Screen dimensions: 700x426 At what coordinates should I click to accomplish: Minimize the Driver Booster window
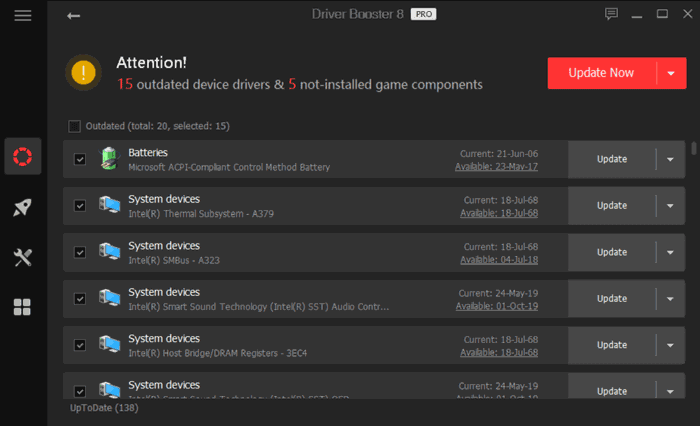pyautogui.click(x=637, y=15)
